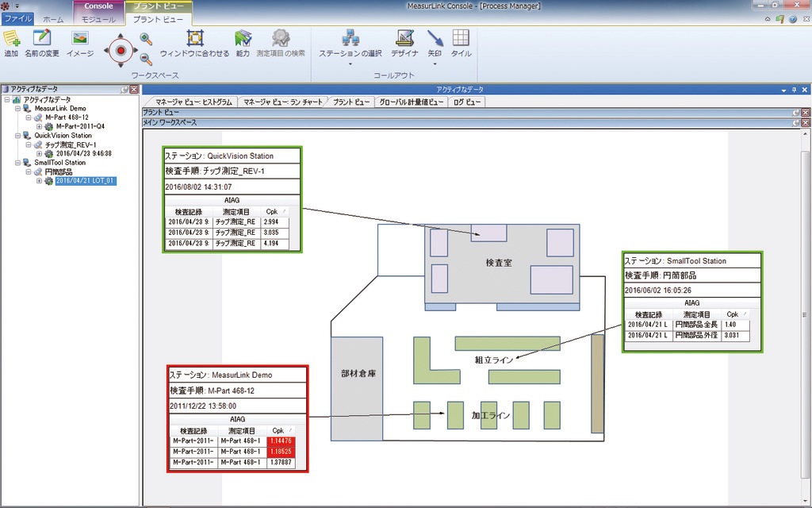This screenshot has width=812, height=508.
Task: Open quick access toolbar dropdown
Action: 17,6
